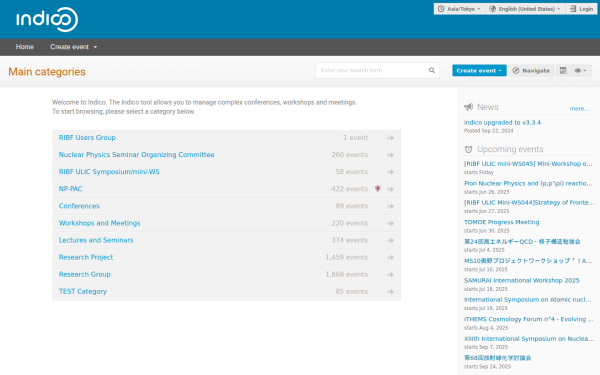Screen dimensions: 600x375
Task: Open Nuclear Physics Seminar Organizing Committee category
Action: click(x=137, y=155)
